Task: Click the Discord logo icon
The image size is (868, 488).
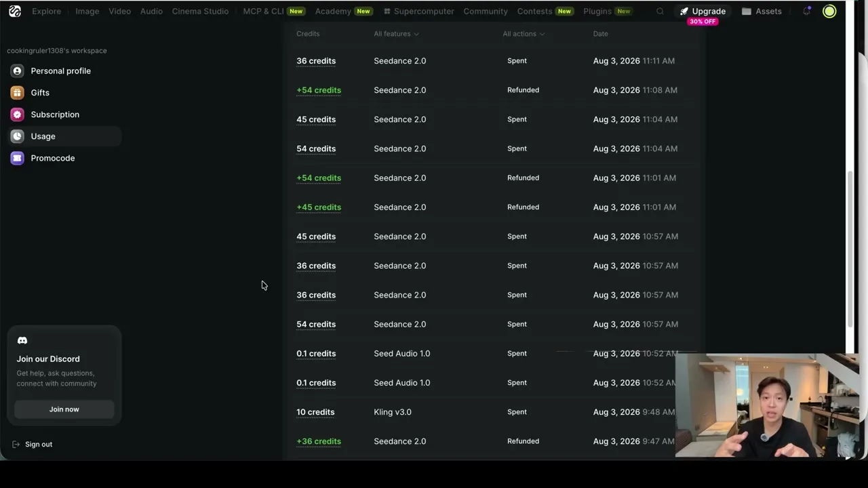Action: [22, 340]
